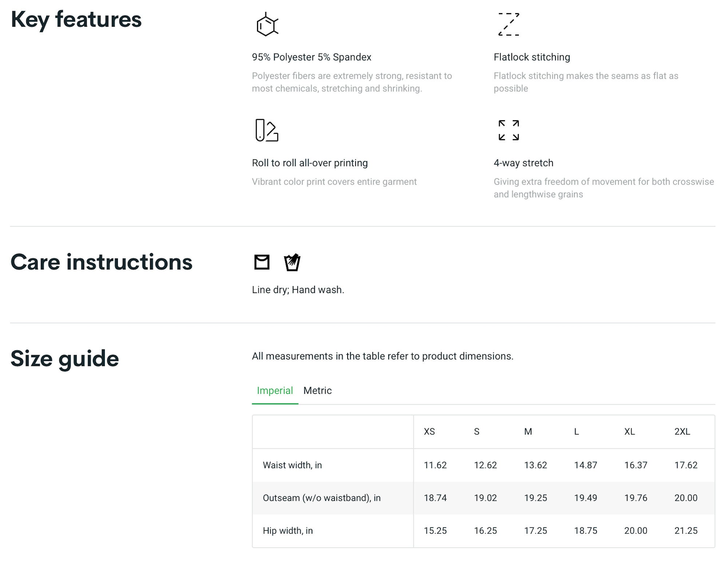Viewport: 728px width, 567px height.
Task: Select the '4-way stretch' heading
Action: pos(523,163)
